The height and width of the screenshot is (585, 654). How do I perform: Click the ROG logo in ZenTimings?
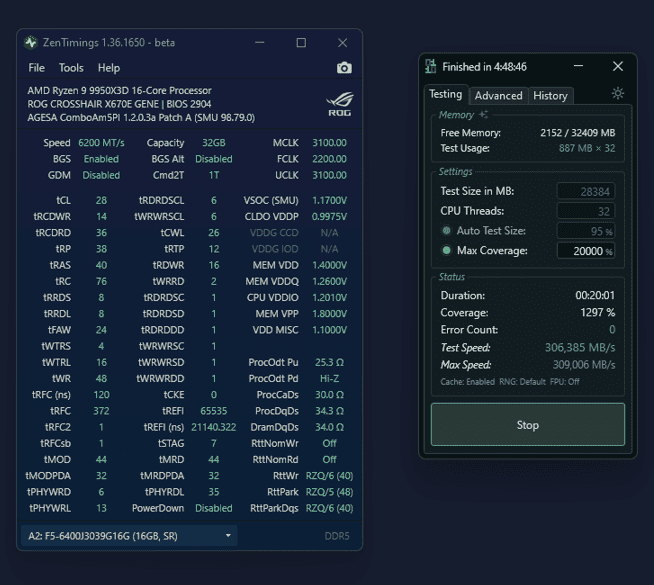point(340,104)
